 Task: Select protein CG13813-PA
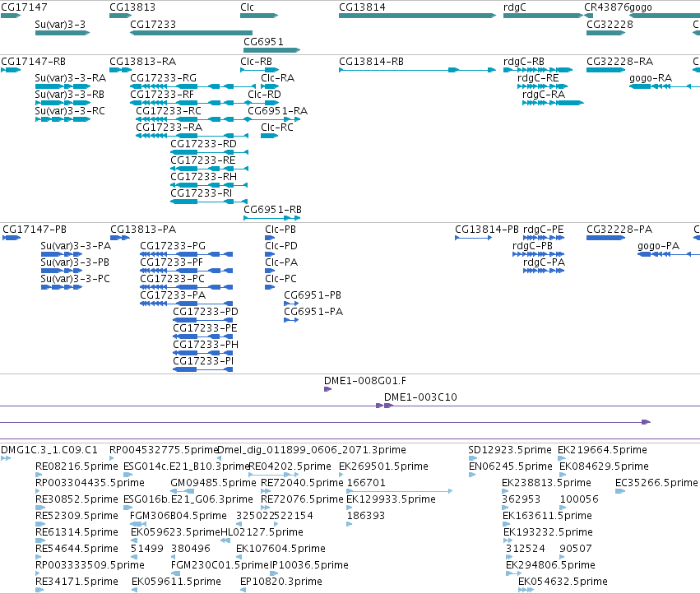coord(120,238)
